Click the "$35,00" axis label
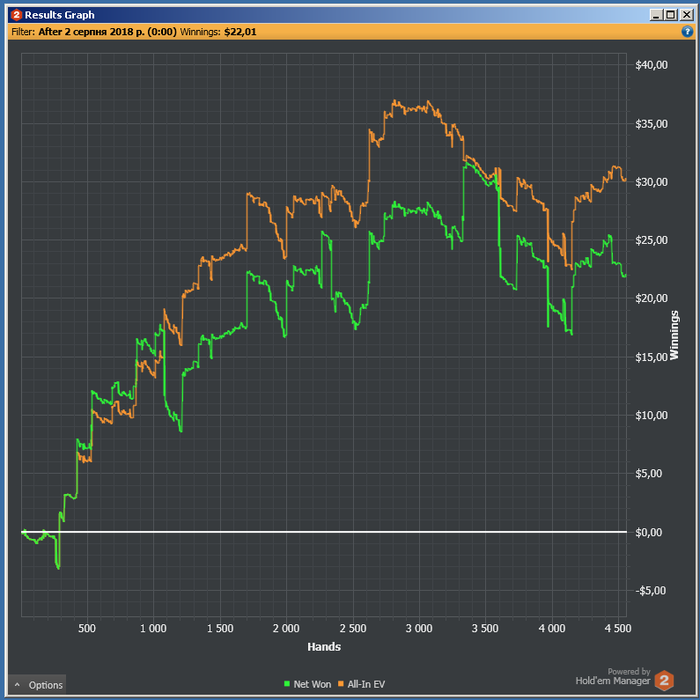 tap(651, 124)
